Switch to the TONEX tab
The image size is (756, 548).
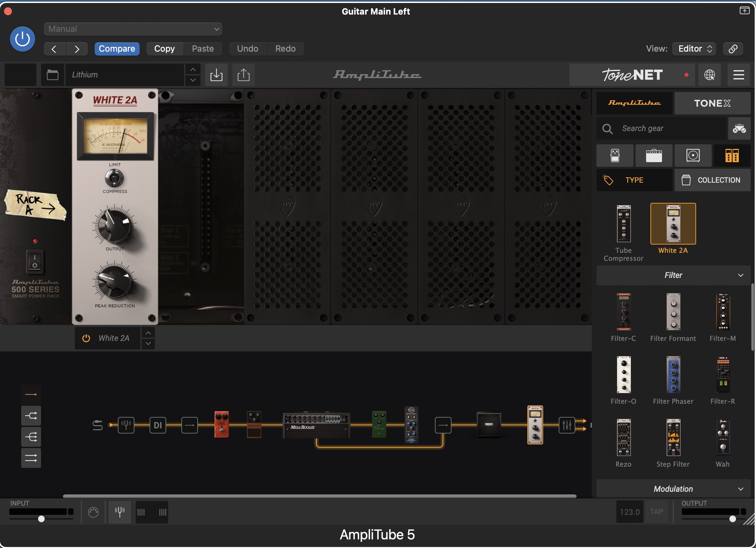point(712,103)
